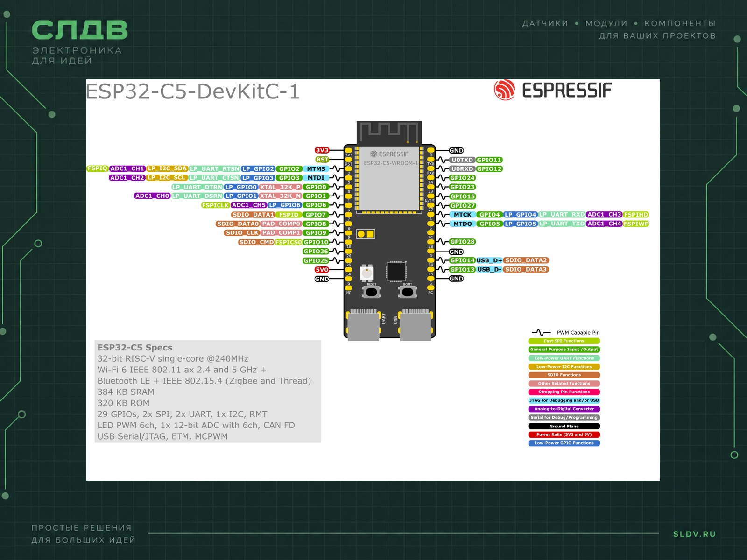This screenshot has height=560, width=747.
Task: Click the PWM Capable Pin wave symbol
Action: pyautogui.click(x=541, y=333)
